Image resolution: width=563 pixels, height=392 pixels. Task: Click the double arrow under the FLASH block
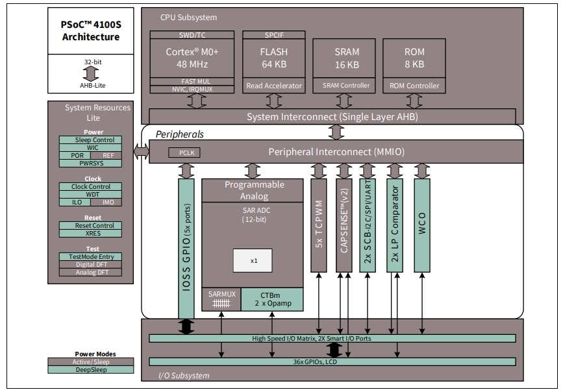pyautogui.click(x=274, y=101)
